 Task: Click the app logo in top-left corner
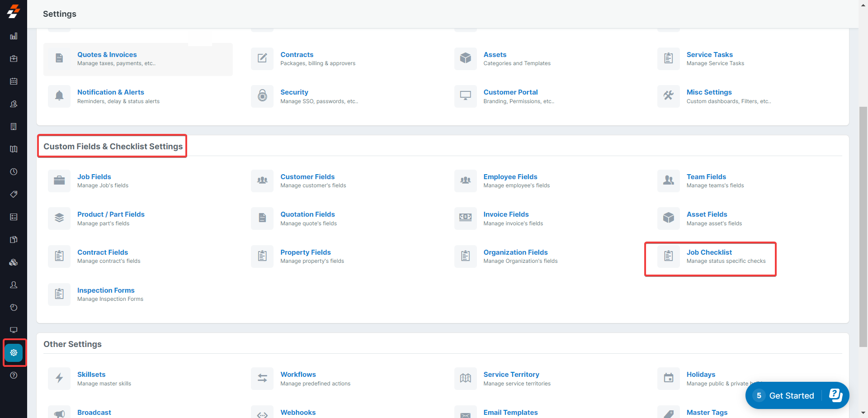point(14,12)
